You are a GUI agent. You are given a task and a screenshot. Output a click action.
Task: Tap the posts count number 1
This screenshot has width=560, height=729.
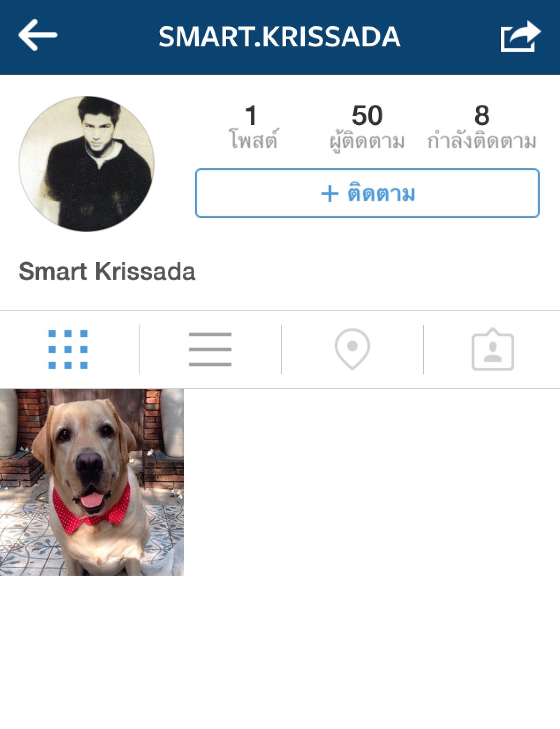pos(251,115)
